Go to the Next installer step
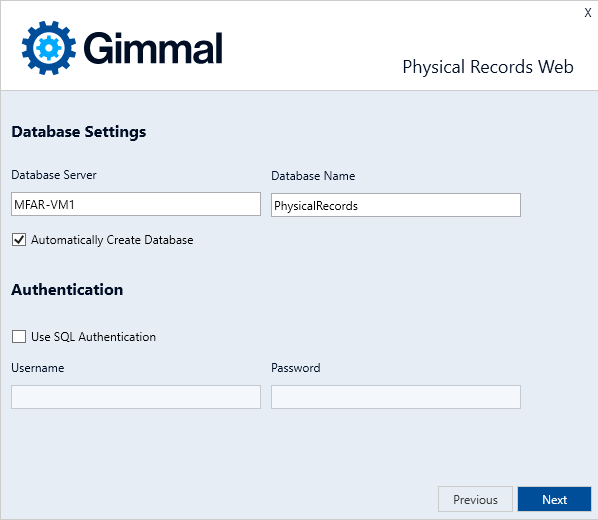 pos(554,499)
